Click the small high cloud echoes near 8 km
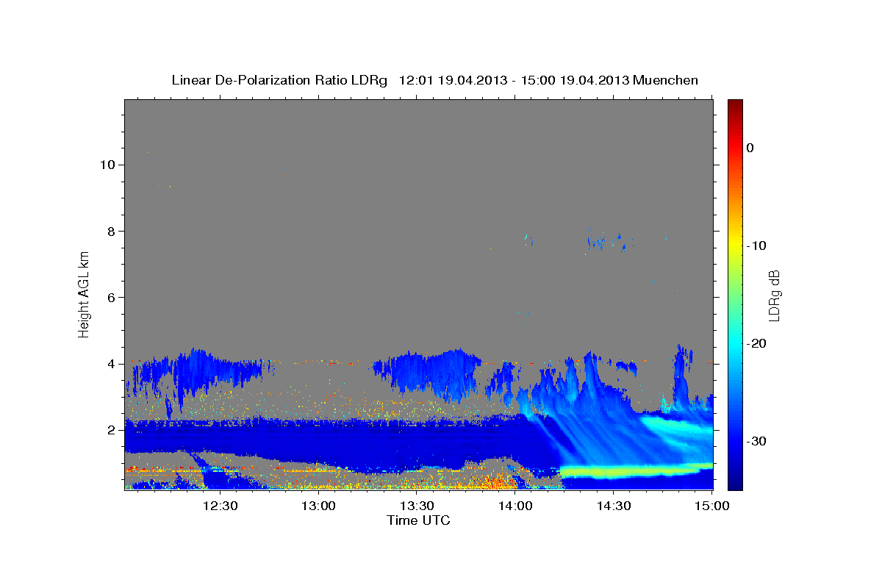The height and width of the screenshot is (588, 882). pos(610,240)
